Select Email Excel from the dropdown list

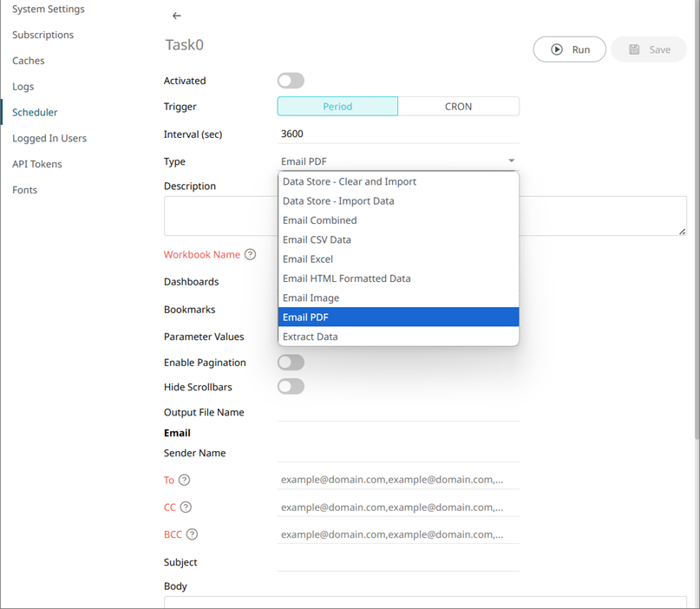tap(308, 259)
